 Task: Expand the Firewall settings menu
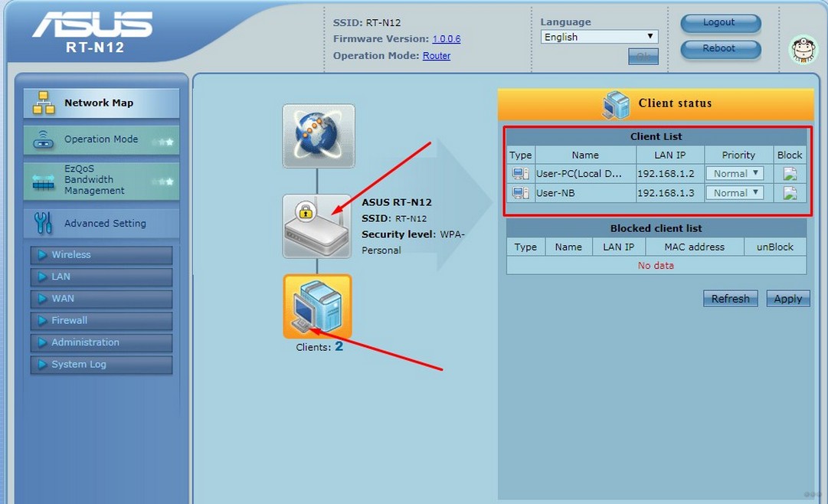[x=101, y=321]
